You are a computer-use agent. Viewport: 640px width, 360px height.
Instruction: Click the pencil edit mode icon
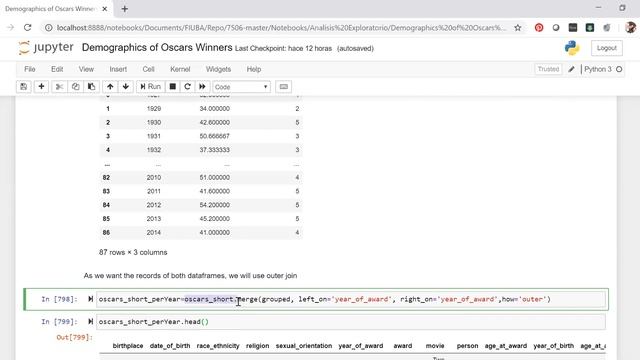click(x=571, y=69)
